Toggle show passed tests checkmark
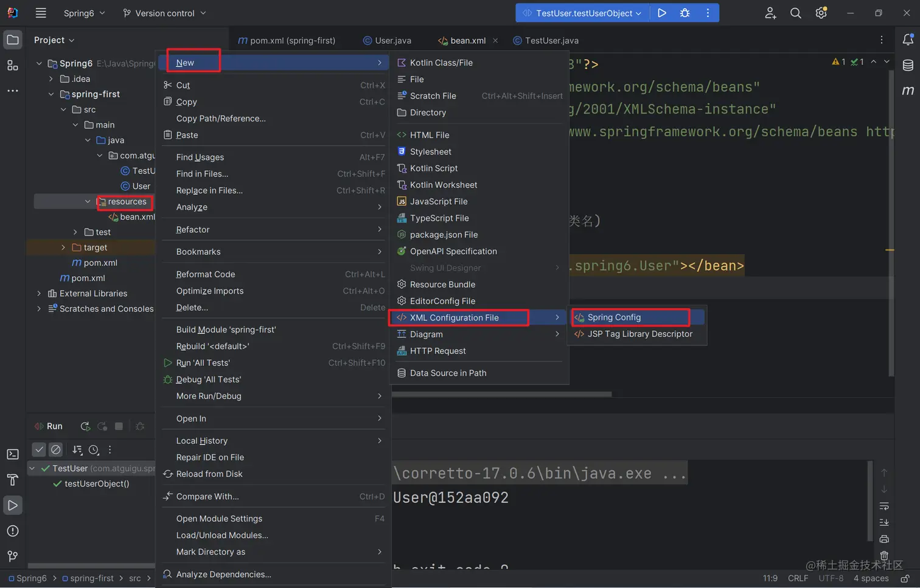 pyautogui.click(x=39, y=449)
